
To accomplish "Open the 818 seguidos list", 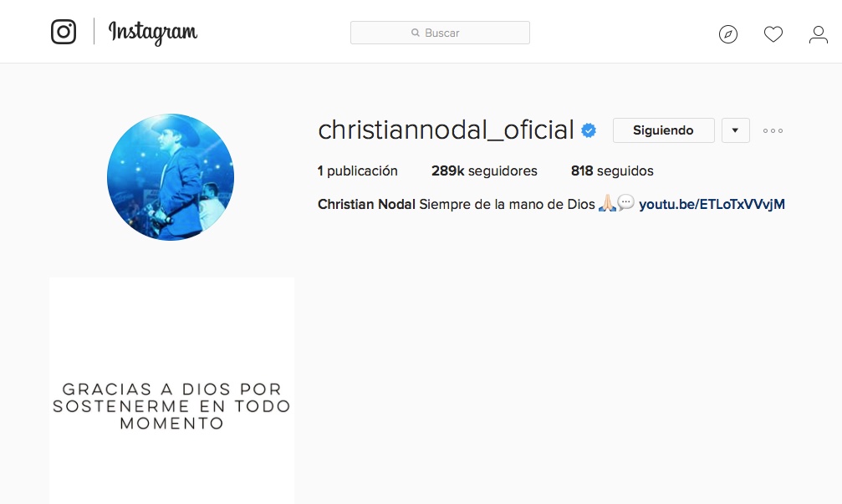I will click(612, 171).
